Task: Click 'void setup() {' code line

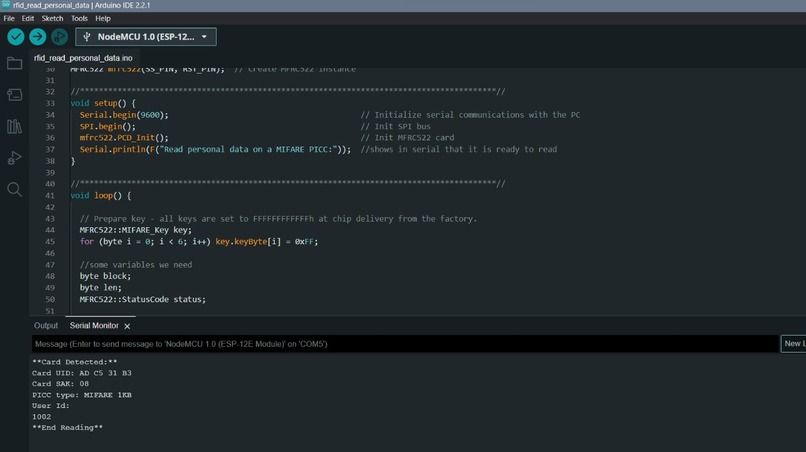Action: (x=103, y=103)
